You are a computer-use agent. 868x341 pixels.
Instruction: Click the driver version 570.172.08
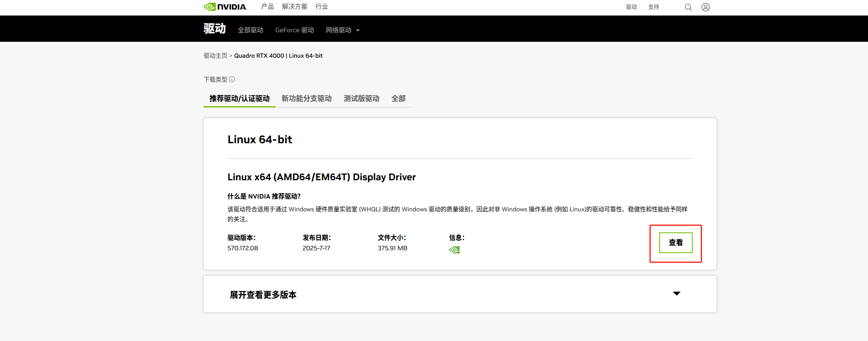pyautogui.click(x=243, y=248)
